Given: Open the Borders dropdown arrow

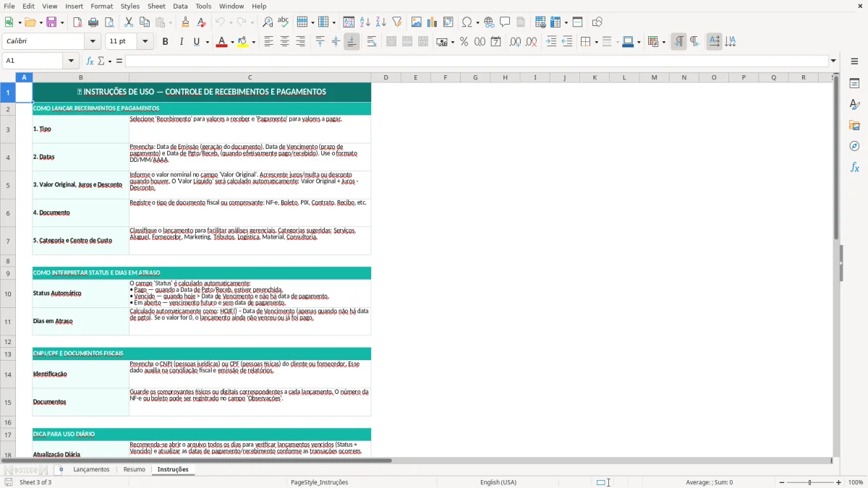Looking at the screenshot, I should 596,42.
